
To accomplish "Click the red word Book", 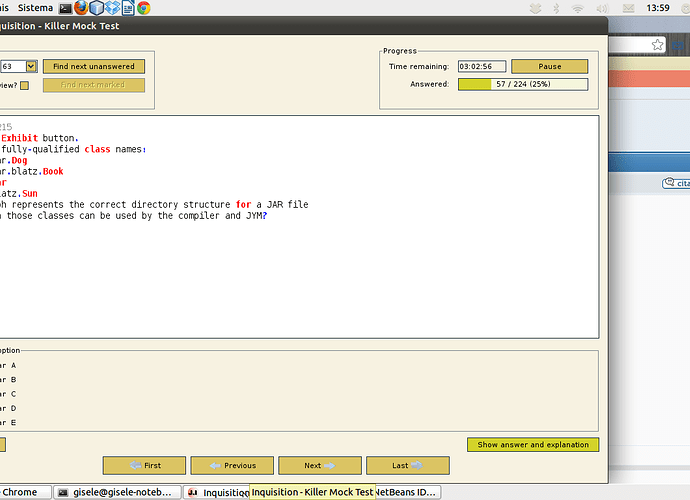I will (53, 171).
